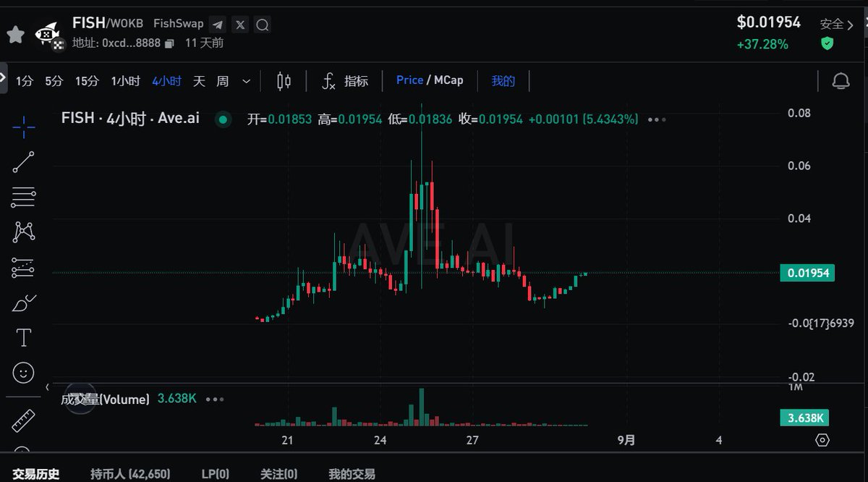Toggle the green status dot beside Ave.ai
Viewport: 868px width, 482px height.
click(223, 119)
